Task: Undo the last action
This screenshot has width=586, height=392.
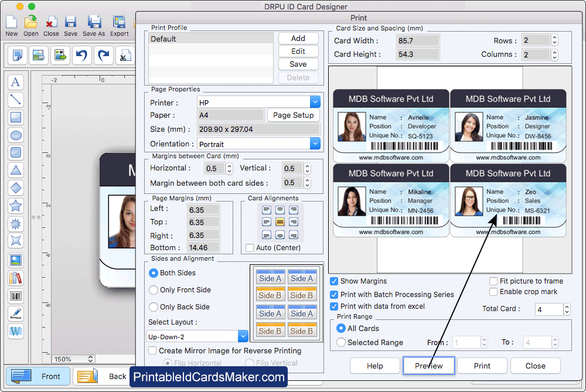Action: [x=81, y=55]
